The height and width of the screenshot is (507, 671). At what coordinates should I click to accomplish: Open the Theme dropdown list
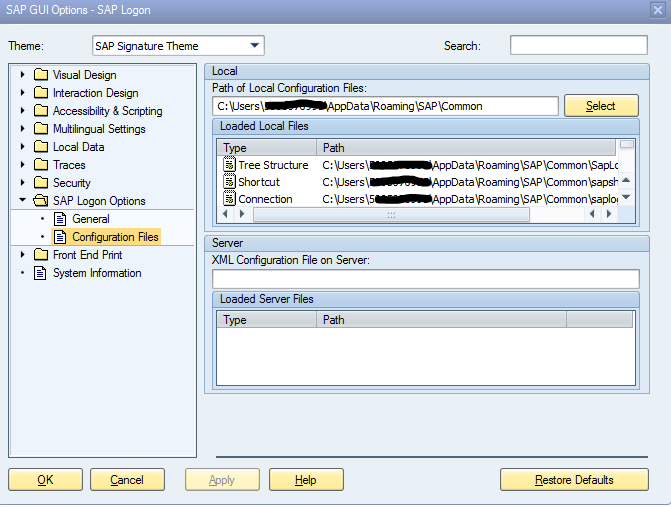255,45
